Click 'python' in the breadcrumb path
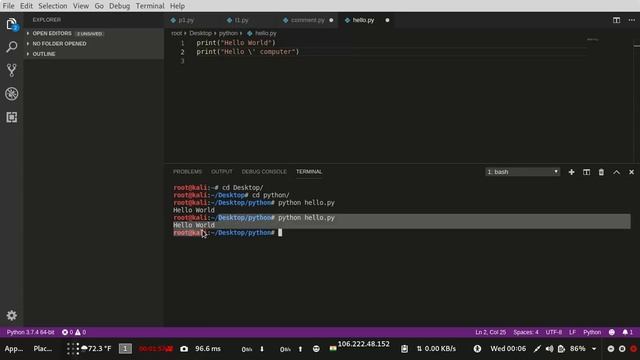640x360 pixels. click(x=228, y=33)
